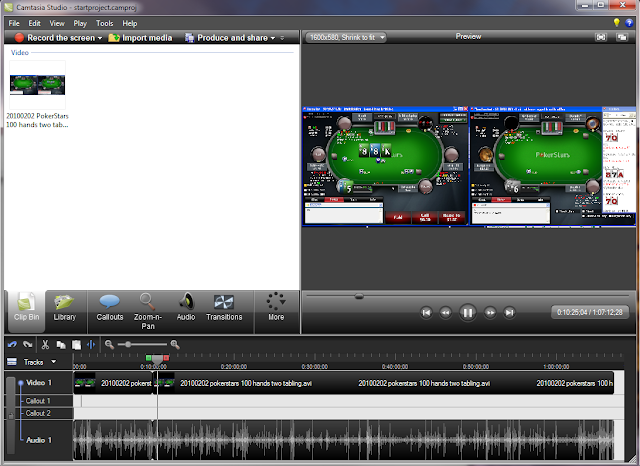Click the timeline zoom in magnifier

click(175, 345)
